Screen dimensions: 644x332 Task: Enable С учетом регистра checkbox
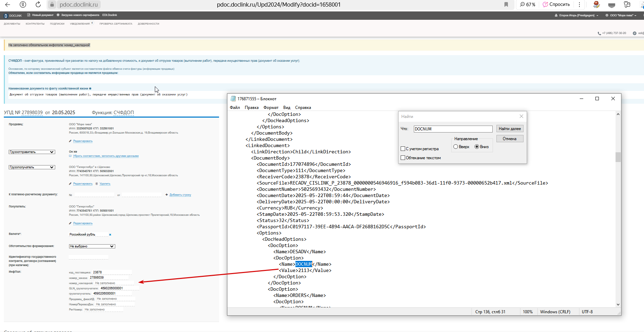403,149
